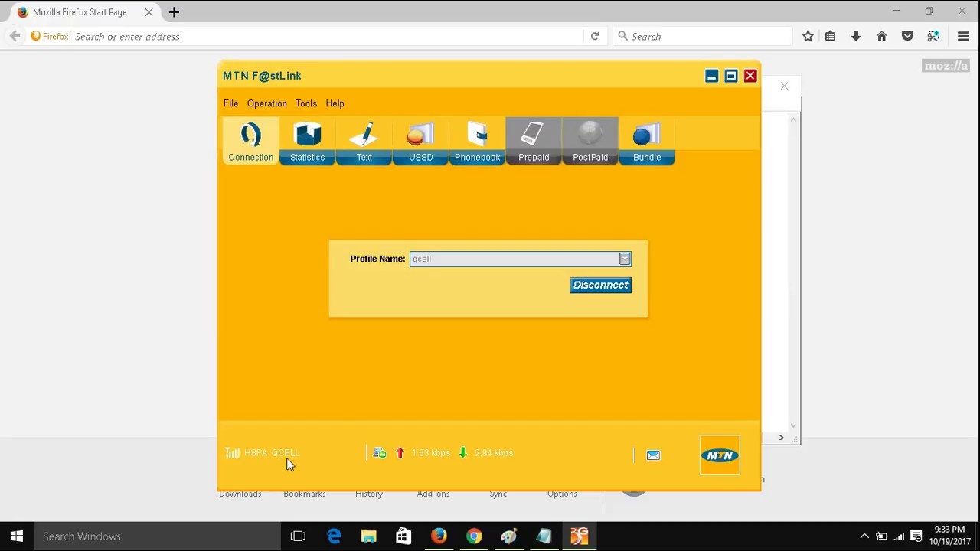Image resolution: width=980 pixels, height=551 pixels.
Task: Open the Text messaging section
Action: [x=364, y=141]
